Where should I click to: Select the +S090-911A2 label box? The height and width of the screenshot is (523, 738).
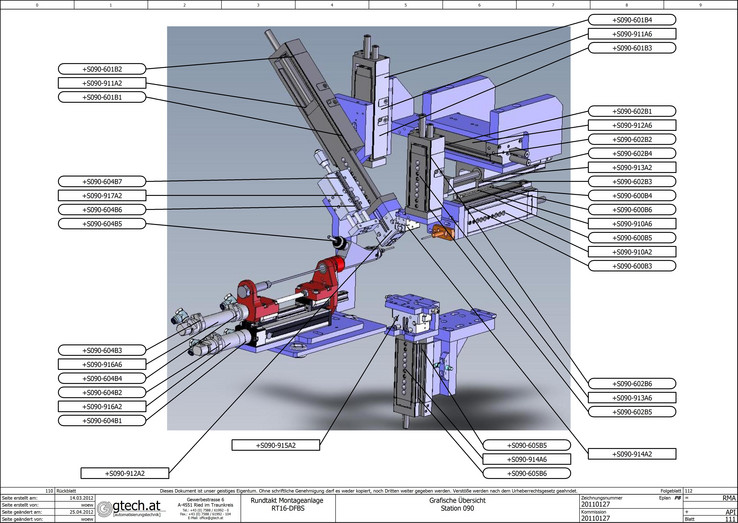(x=102, y=83)
